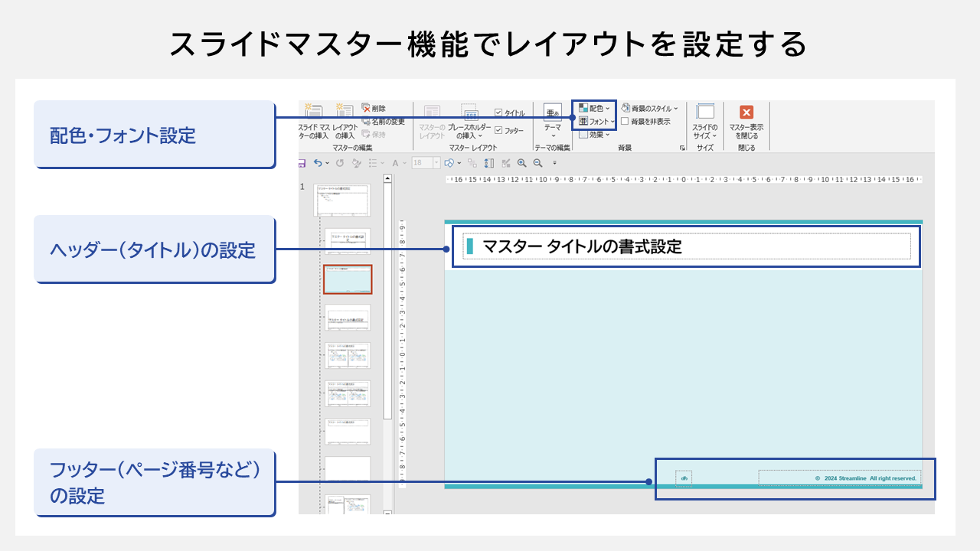Click the horizontal ruler above slide
The width and height of the screenshot is (980, 551).
pos(684,180)
